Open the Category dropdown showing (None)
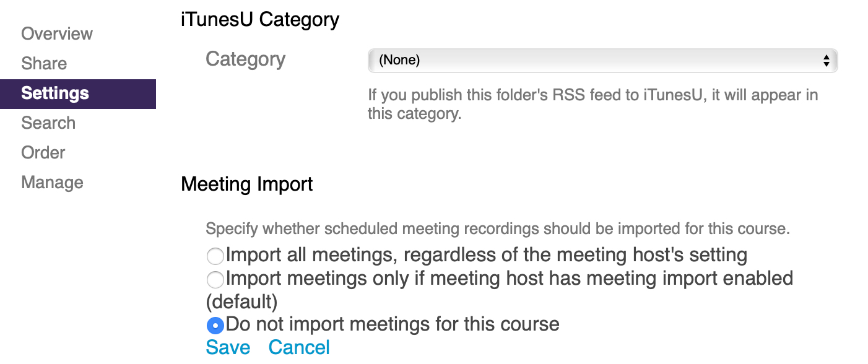Image resolution: width=868 pixels, height=364 pixels. tap(594, 61)
